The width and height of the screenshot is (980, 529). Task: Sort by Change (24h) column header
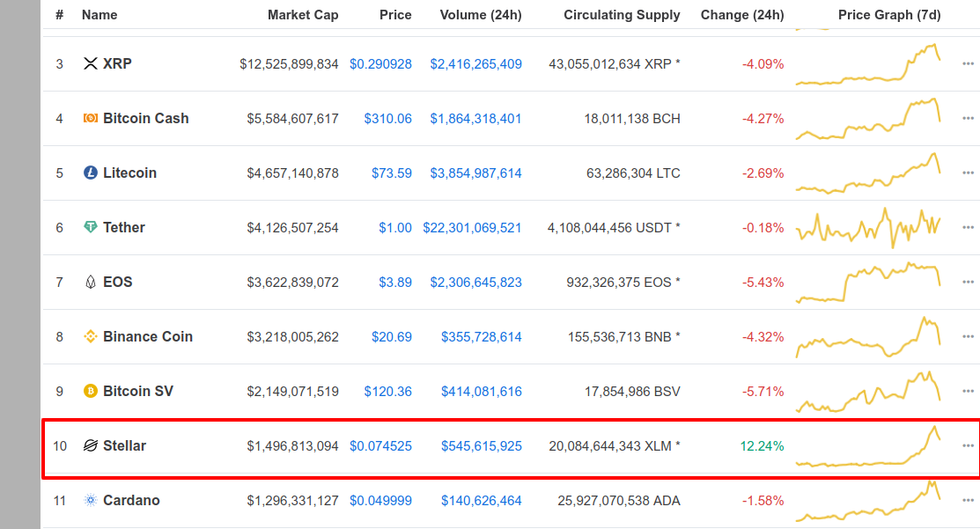(742, 15)
